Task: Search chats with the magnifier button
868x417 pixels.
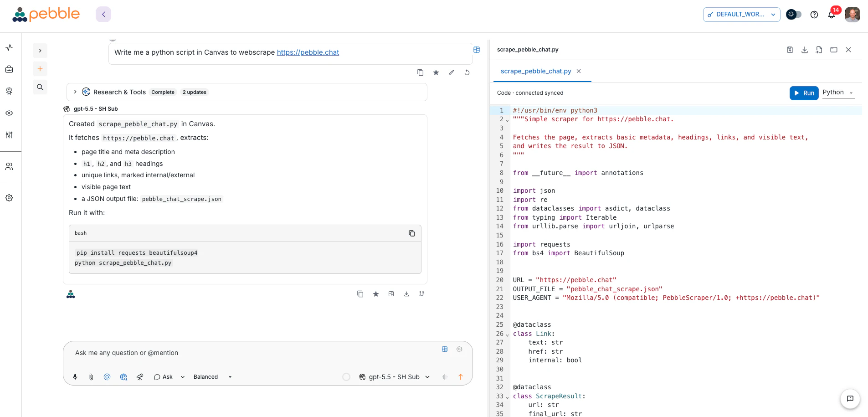Action: [40, 87]
